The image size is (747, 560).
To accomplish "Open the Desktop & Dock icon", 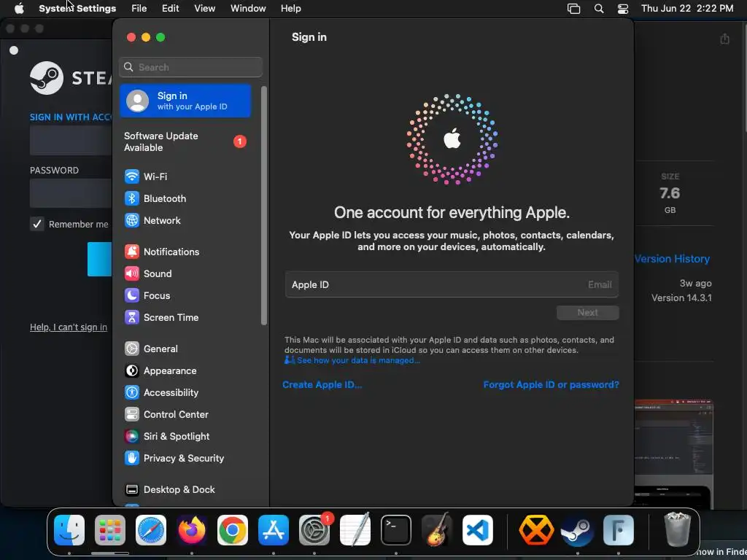I will click(132, 489).
